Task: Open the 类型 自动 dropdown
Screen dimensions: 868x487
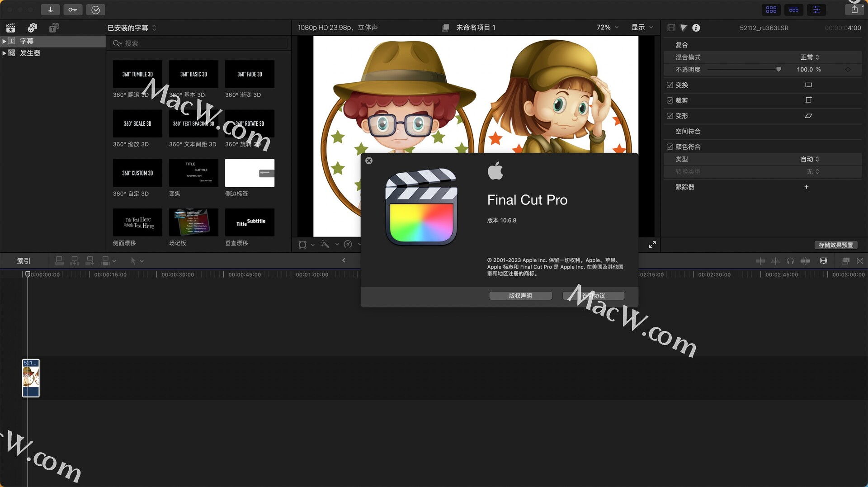Action: [x=810, y=159]
